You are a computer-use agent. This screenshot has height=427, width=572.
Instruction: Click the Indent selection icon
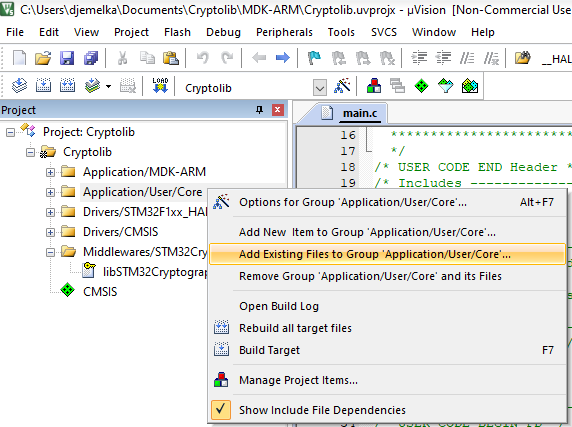pos(419,58)
